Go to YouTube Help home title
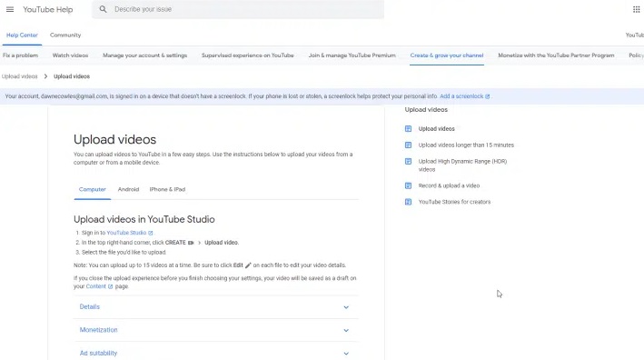 [x=47, y=9]
